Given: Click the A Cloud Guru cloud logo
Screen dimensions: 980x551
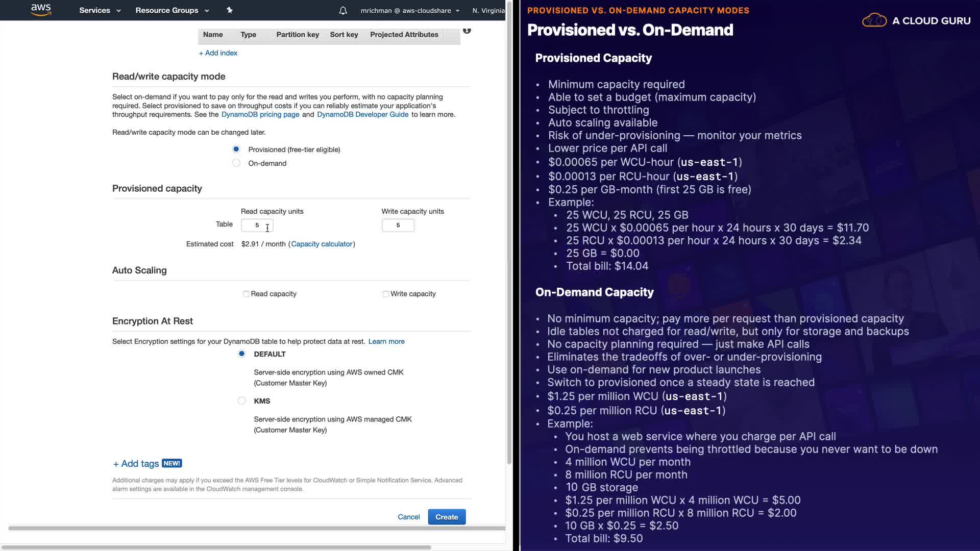Looking at the screenshot, I should 874,21.
